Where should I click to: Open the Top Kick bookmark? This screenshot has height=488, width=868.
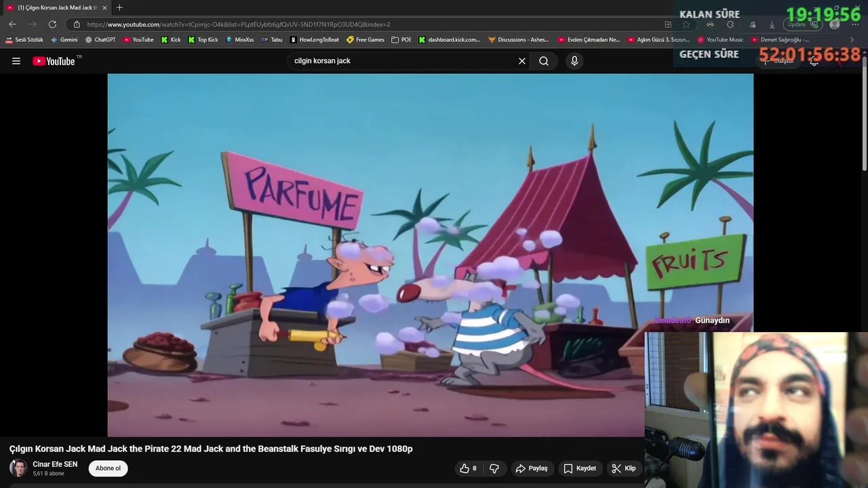click(203, 40)
